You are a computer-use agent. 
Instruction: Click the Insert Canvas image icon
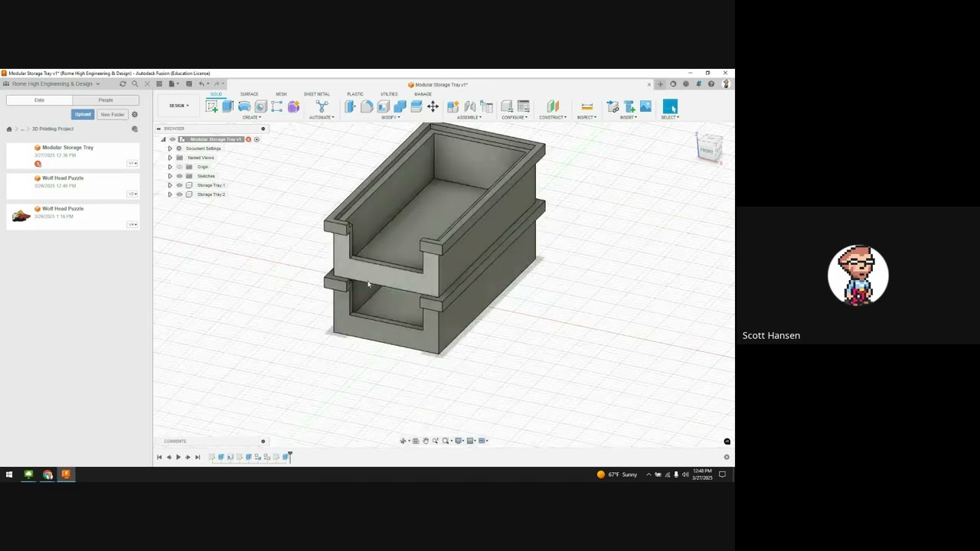click(x=645, y=106)
